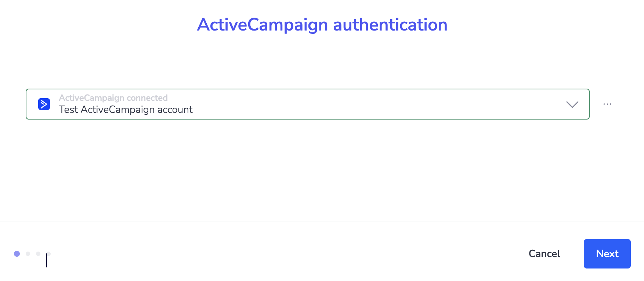The width and height of the screenshot is (644, 281).
Task: Click the last gray dot in the wizard pager
Action: [x=48, y=254]
